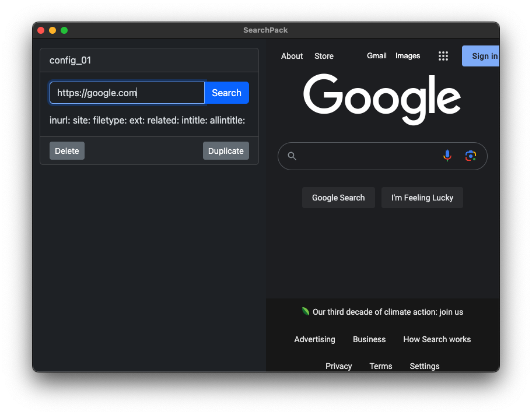
Task: Open How Search works link
Action: (x=437, y=339)
